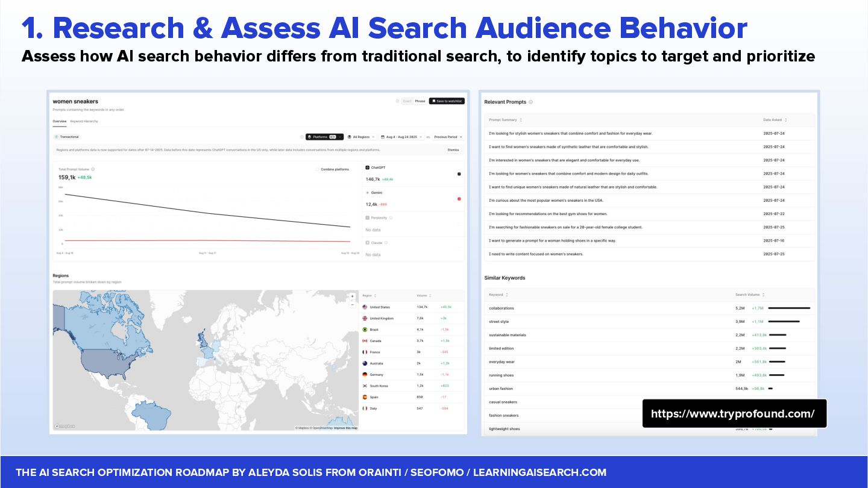Click the Save to watchlist button
The width and height of the screenshot is (868, 488).
click(447, 101)
